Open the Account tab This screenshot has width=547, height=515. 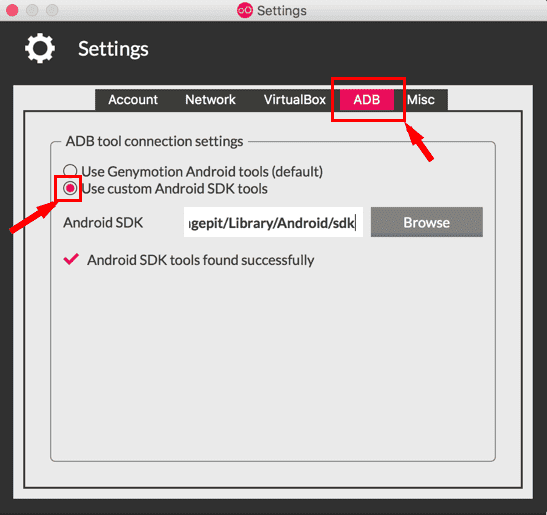pyautogui.click(x=133, y=100)
